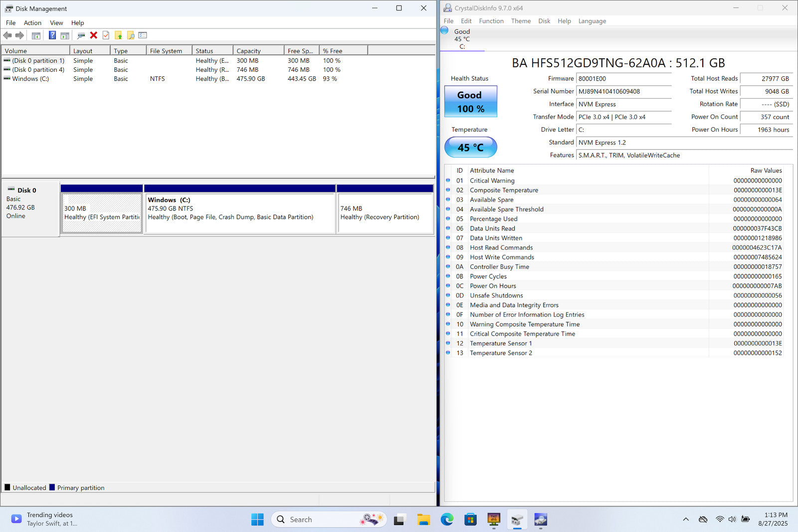Click the 45 °C temperature button

click(x=470, y=148)
